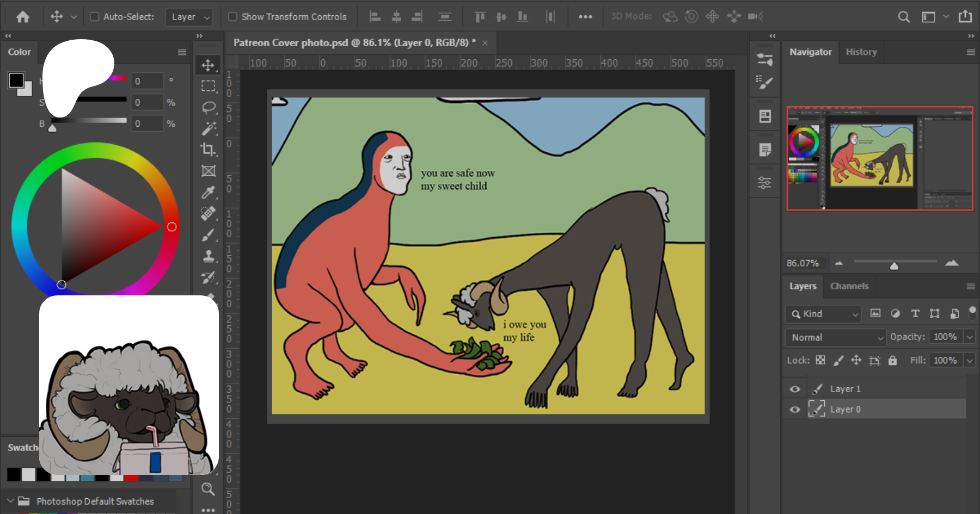Select the Clone Stamp tool
Image resolution: width=980 pixels, height=514 pixels.
coord(208,256)
